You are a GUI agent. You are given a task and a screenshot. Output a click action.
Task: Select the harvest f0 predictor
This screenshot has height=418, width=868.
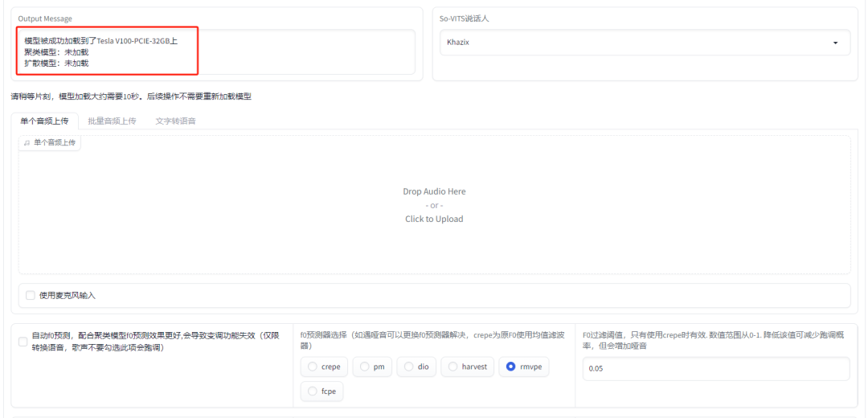[x=467, y=367]
